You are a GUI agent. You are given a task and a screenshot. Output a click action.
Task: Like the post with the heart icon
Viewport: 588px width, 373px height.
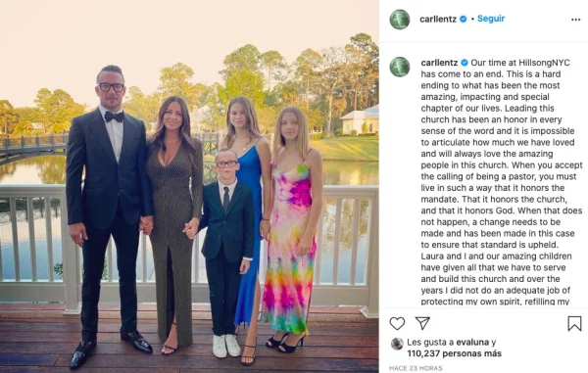(x=397, y=323)
